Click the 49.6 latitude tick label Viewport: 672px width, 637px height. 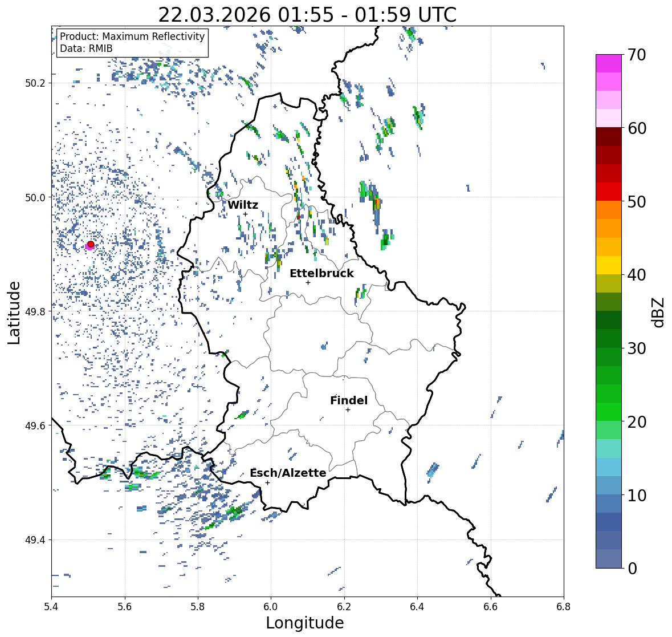(35, 425)
